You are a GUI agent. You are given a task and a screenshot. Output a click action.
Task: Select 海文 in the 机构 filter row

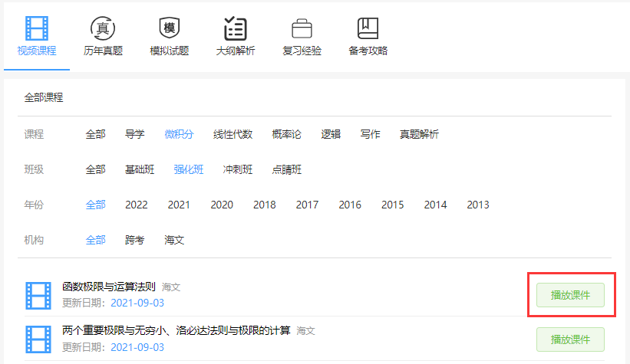pos(174,240)
